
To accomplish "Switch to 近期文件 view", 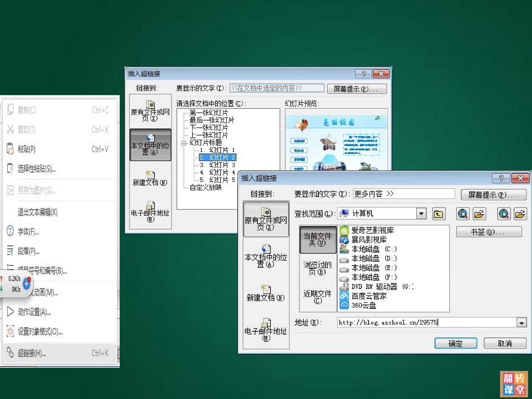I will tap(318, 296).
